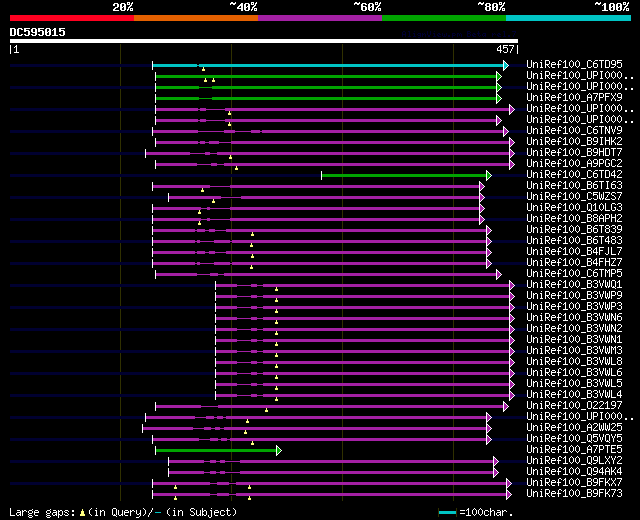This screenshot has width=640, height=520.
Task: Select the UniRef100_B9FKX7 label
Action: [574, 483]
